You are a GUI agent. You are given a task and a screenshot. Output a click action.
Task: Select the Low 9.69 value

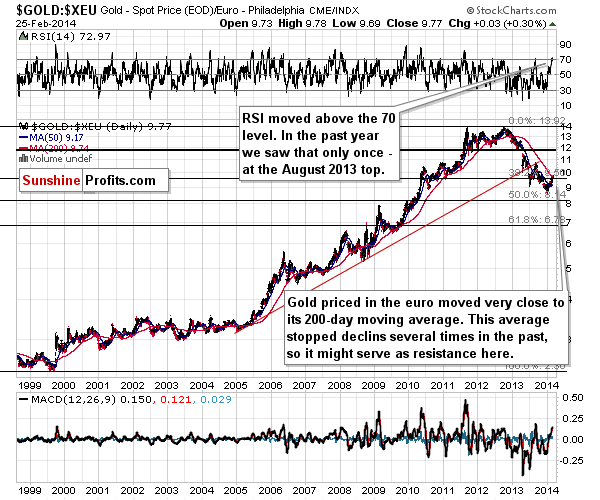pyautogui.click(x=356, y=24)
